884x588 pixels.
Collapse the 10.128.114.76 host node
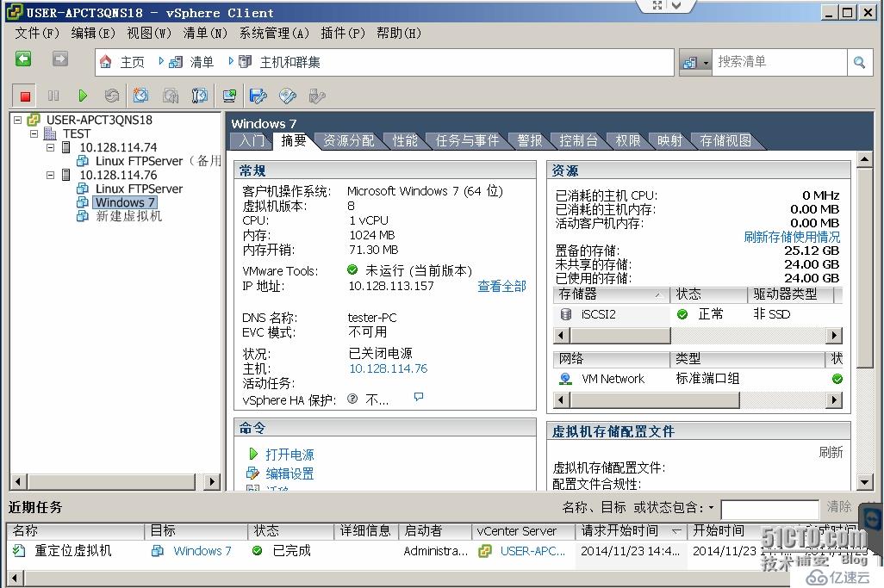pos(51,175)
